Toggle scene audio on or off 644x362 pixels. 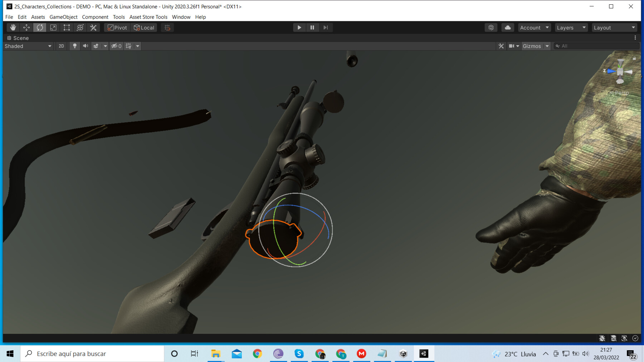coord(86,46)
